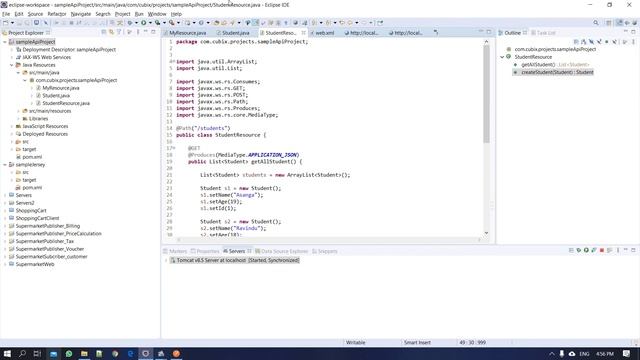Minimize the editor area
Image resolution: width=640 pixels, height=360 pixels.
click(x=480, y=32)
